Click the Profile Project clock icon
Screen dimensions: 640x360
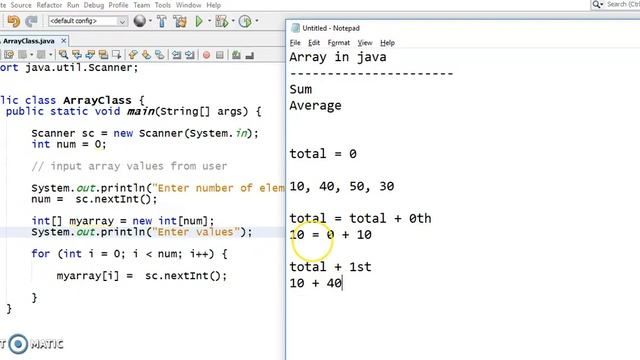(245, 21)
